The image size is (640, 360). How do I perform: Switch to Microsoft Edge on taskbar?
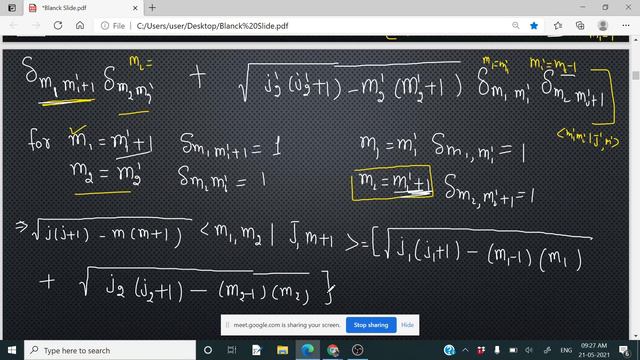(307, 350)
